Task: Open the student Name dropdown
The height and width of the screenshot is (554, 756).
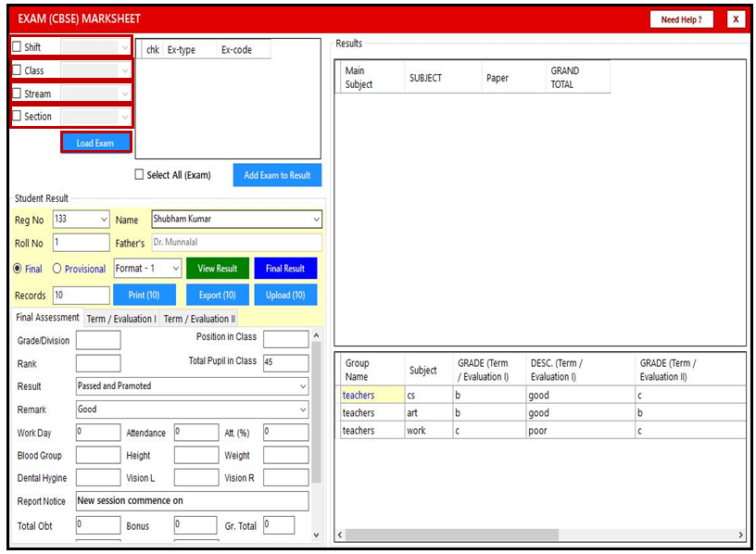Action: point(316,220)
